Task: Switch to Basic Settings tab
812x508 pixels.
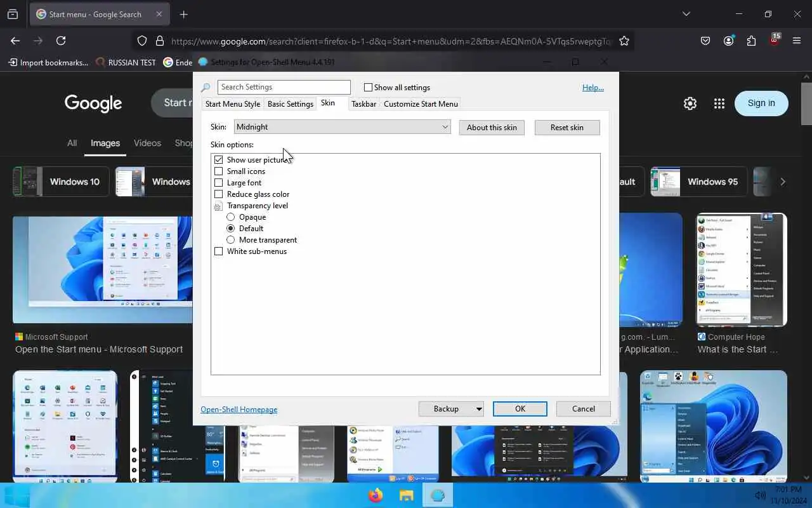Action: click(291, 104)
